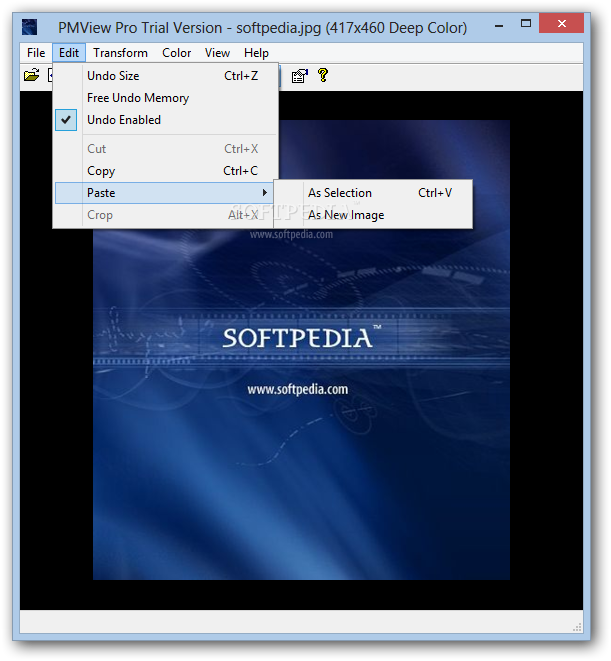Click the yellow question mark help icon
This screenshot has width=611, height=661.
tap(323, 75)
